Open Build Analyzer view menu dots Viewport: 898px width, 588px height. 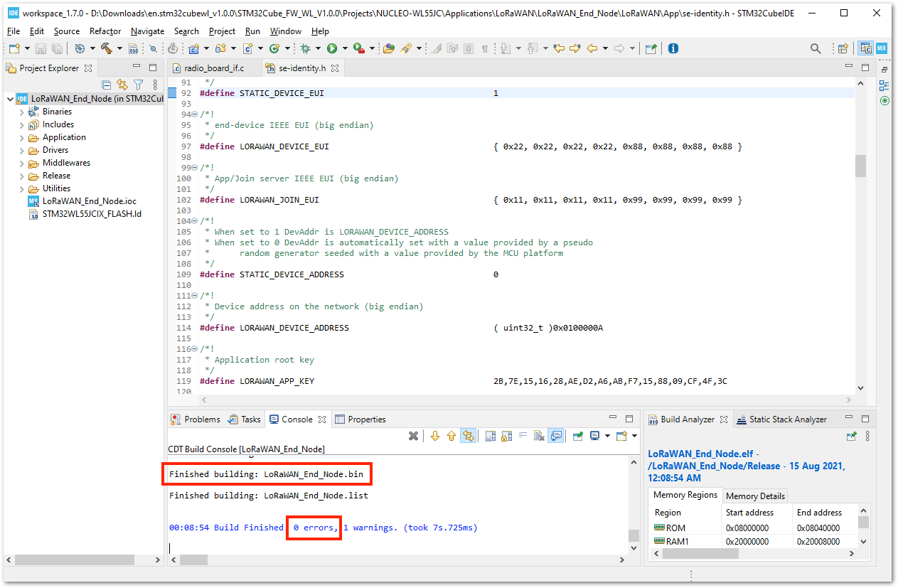867,436
